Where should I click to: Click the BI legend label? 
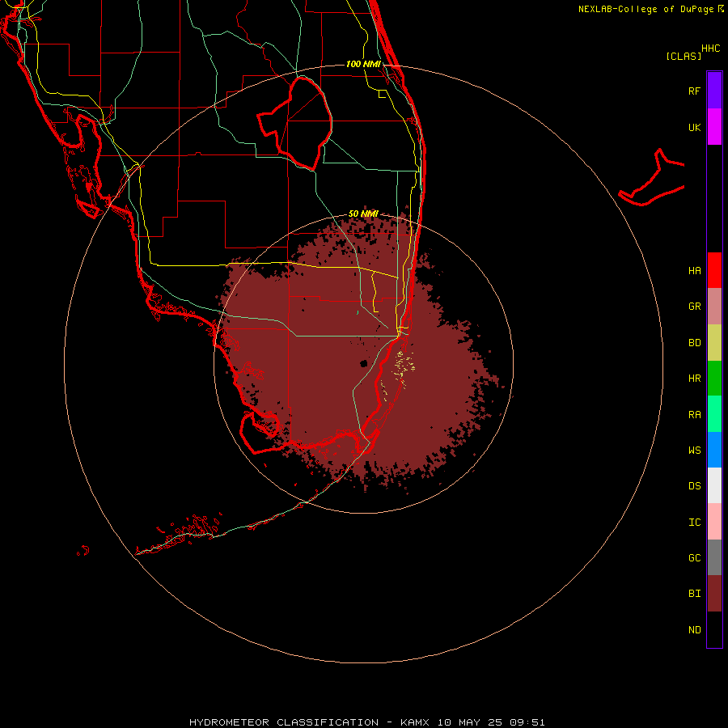(694, 594)
